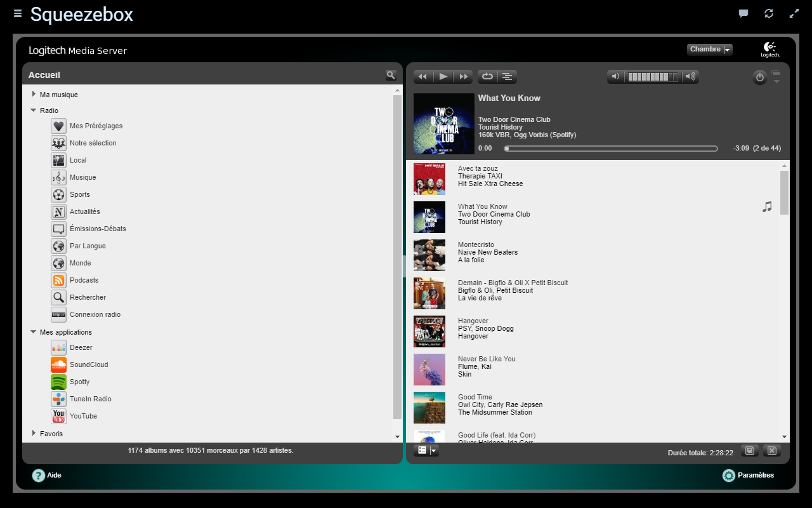
Task: Open the Émissions-Débats icon
Action: pos(59,229)
